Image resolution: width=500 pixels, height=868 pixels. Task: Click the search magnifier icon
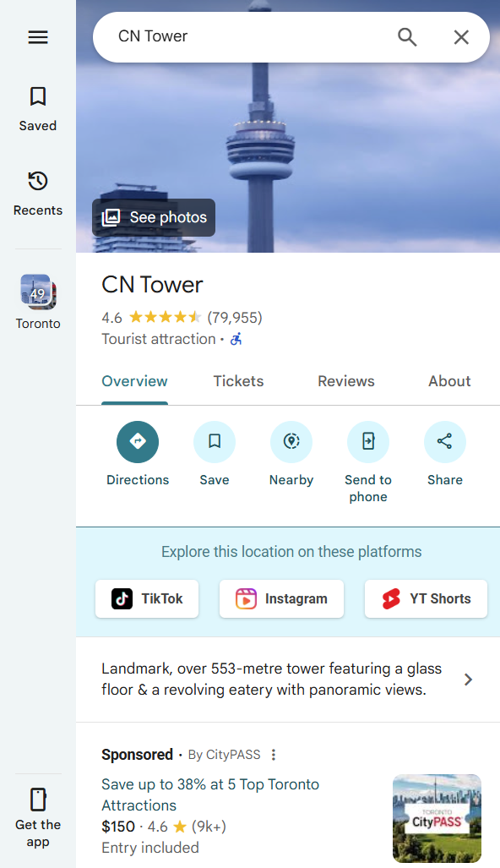tap(407, 37)
